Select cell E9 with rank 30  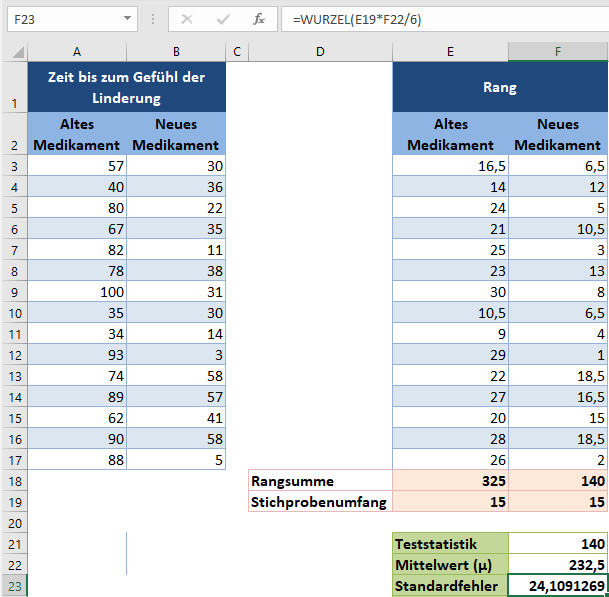[451, 292]
